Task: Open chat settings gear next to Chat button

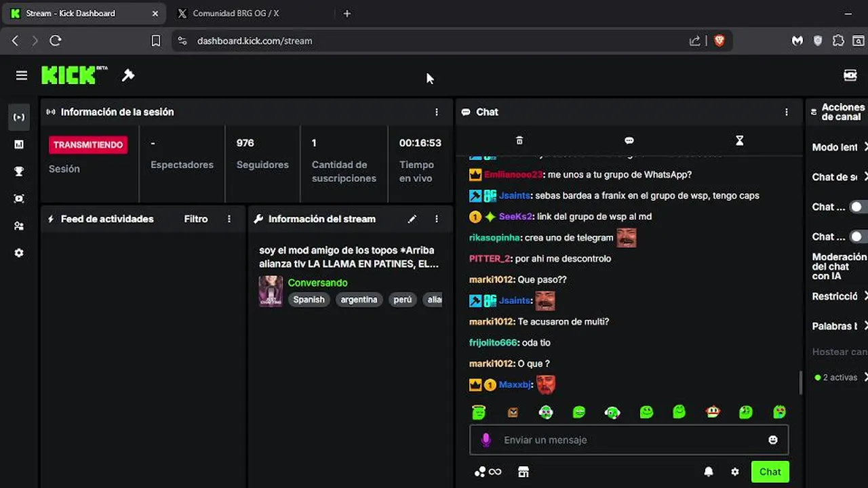Action: point(734,472)
